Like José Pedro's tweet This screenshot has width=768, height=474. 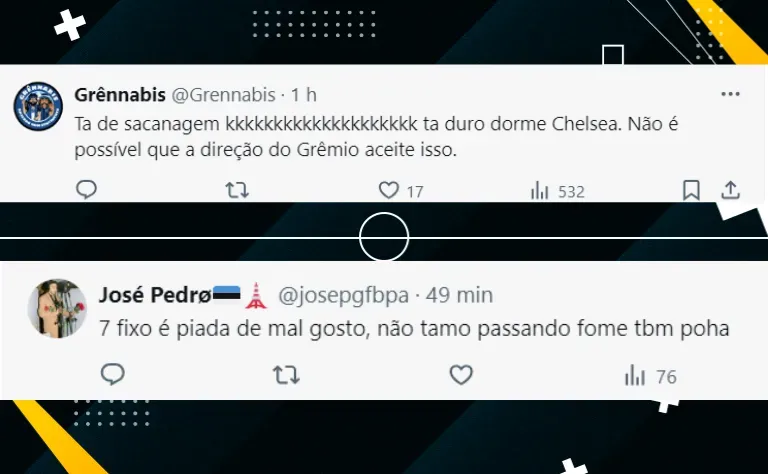[x=461, y=375]
